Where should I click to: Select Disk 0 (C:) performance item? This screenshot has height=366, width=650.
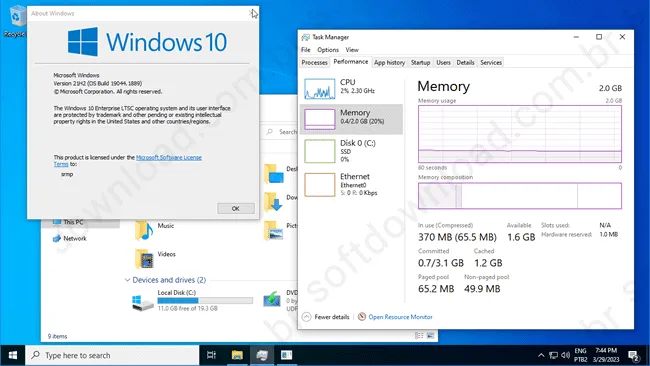(x=351, y=151)
